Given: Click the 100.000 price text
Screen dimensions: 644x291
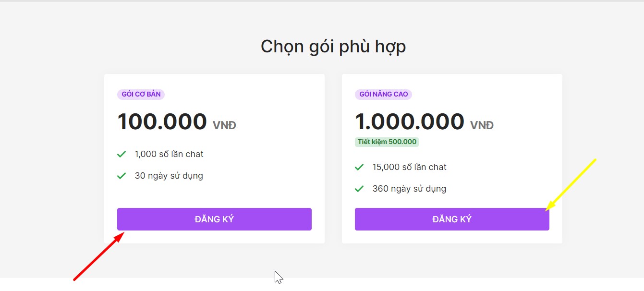Looking at the screenshot, I should point(162,121).
